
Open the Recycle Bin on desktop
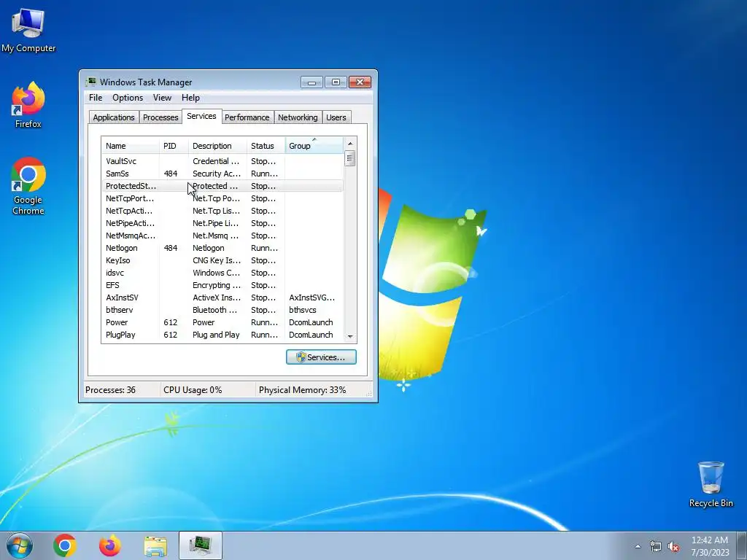point(711,484)
